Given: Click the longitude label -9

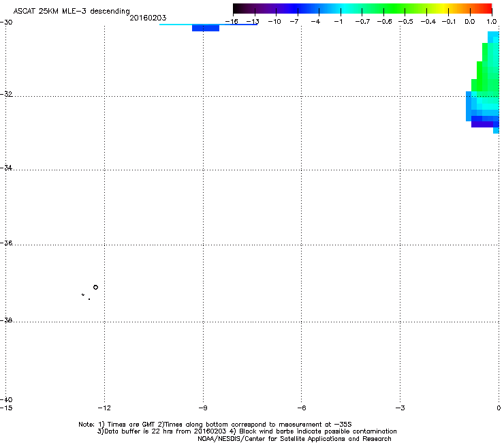Looking at the screenshot, I should 202,408.
